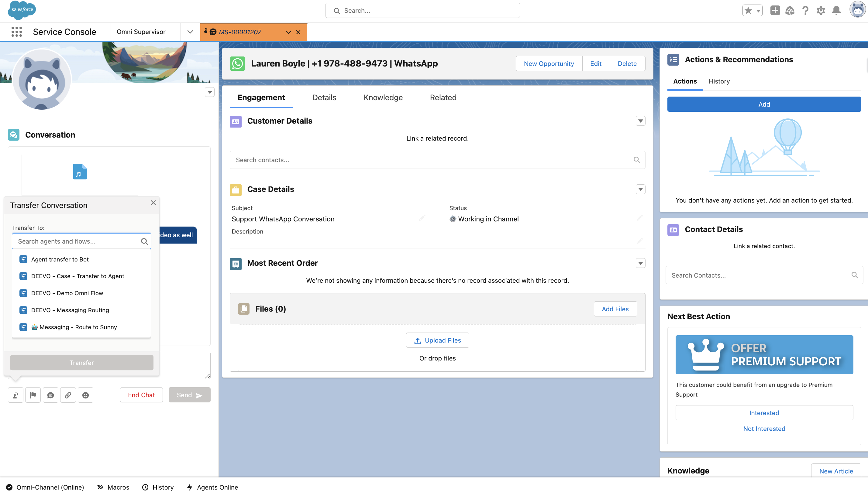
Task: Click the New Opportunity button
Action: (549, 63)
